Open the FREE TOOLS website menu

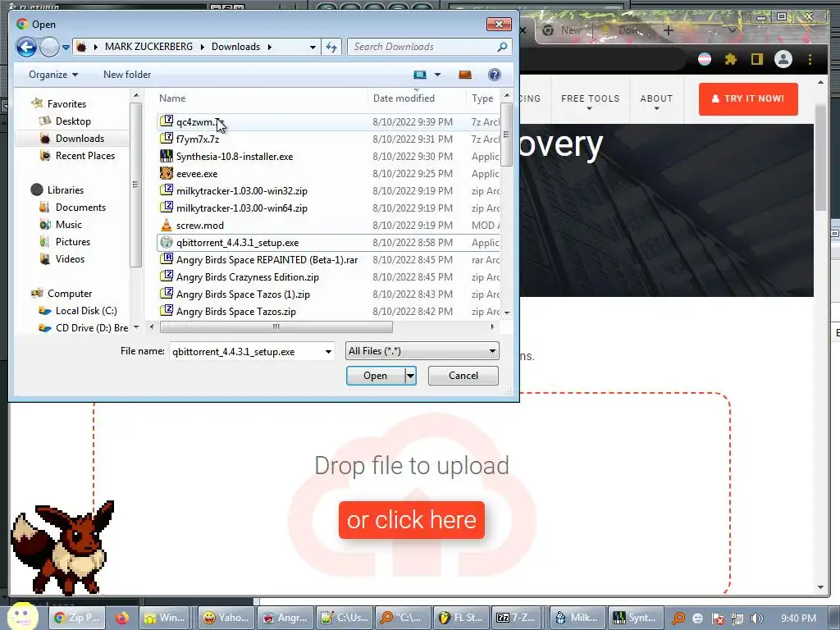pos(591,99)
